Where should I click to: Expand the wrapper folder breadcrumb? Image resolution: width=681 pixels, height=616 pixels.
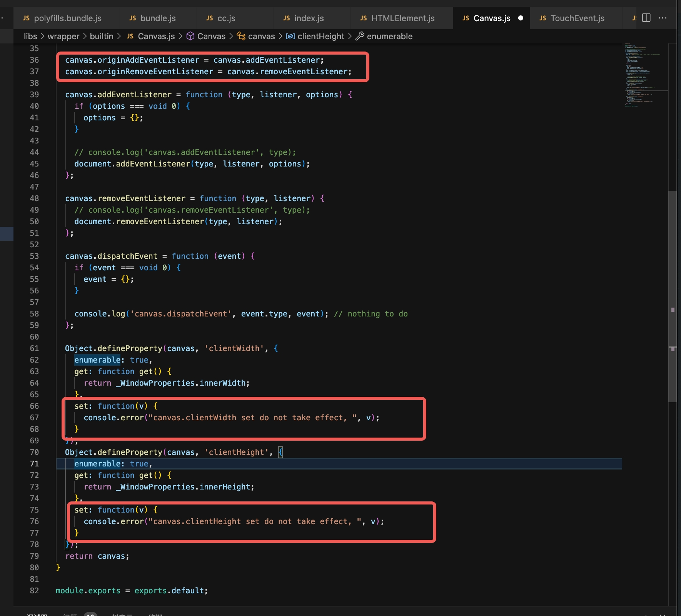63,37
